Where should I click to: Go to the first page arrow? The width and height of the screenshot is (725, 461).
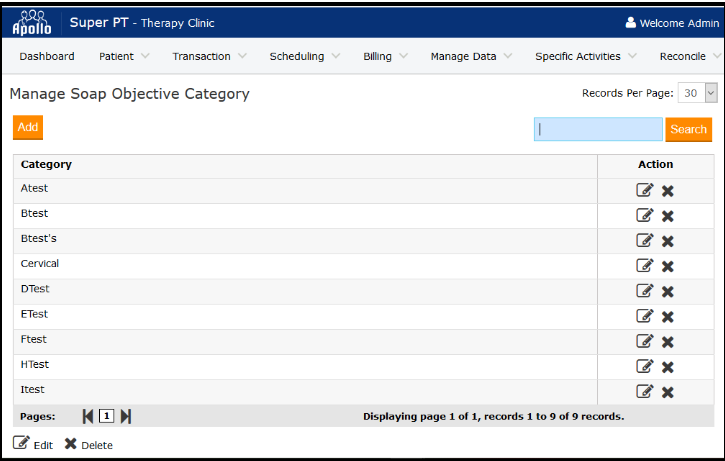coord(88,416)
